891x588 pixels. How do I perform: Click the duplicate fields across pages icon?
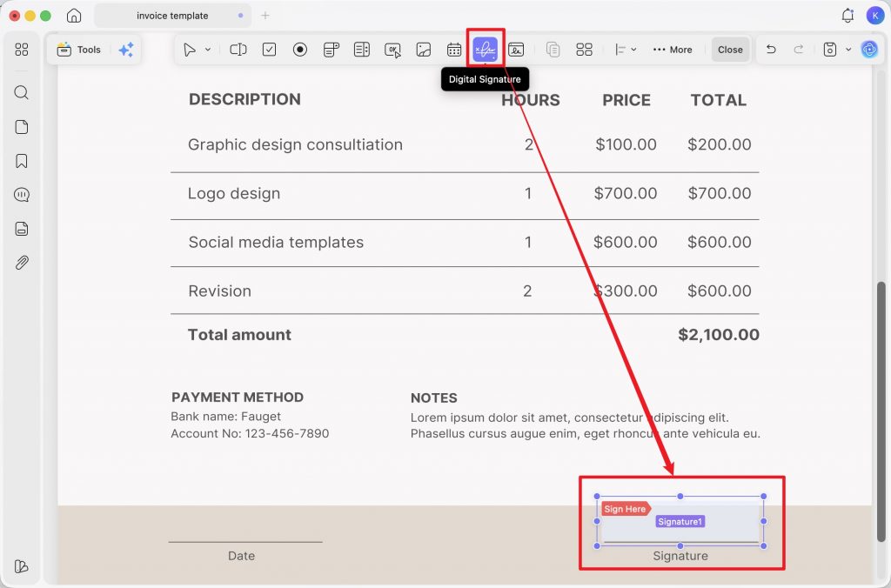pyautogui.click(x=553, y=50)
